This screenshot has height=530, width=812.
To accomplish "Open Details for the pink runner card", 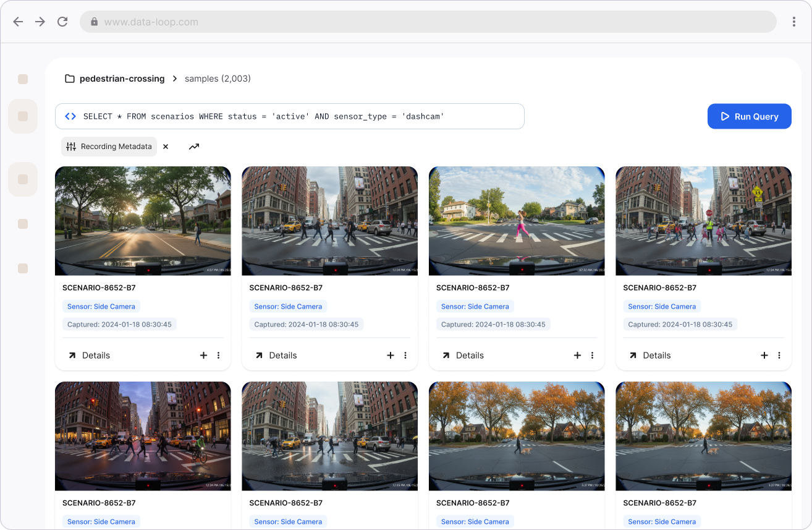I will [x=463, y=356].
